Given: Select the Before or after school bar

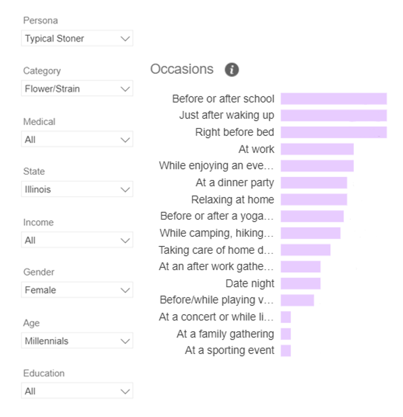Looking at the screenshot, I should [334, 99].
